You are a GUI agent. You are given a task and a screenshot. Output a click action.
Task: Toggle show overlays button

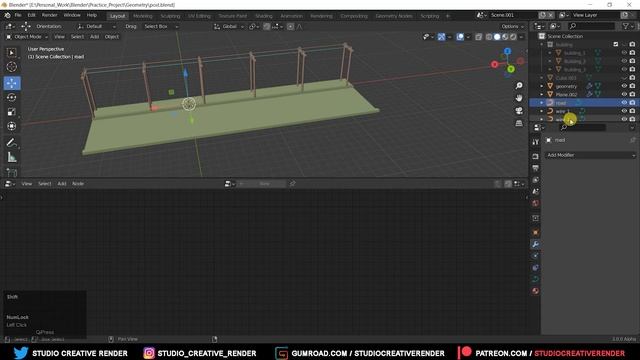click(460, 37)
